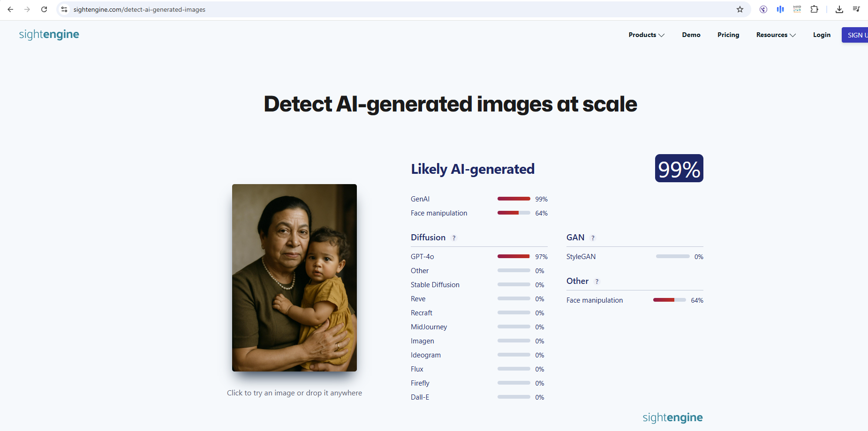Open the InVID WeVerify extension

797,9
